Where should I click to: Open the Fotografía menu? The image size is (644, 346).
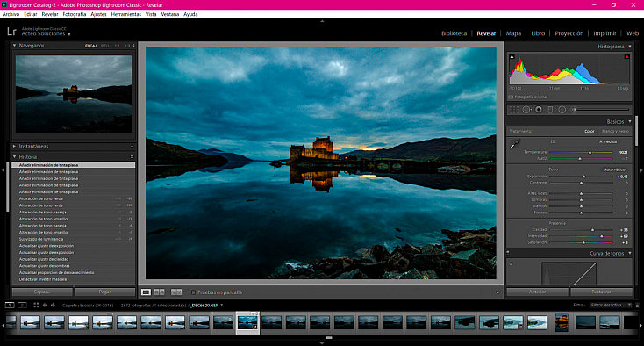(75, 14)
